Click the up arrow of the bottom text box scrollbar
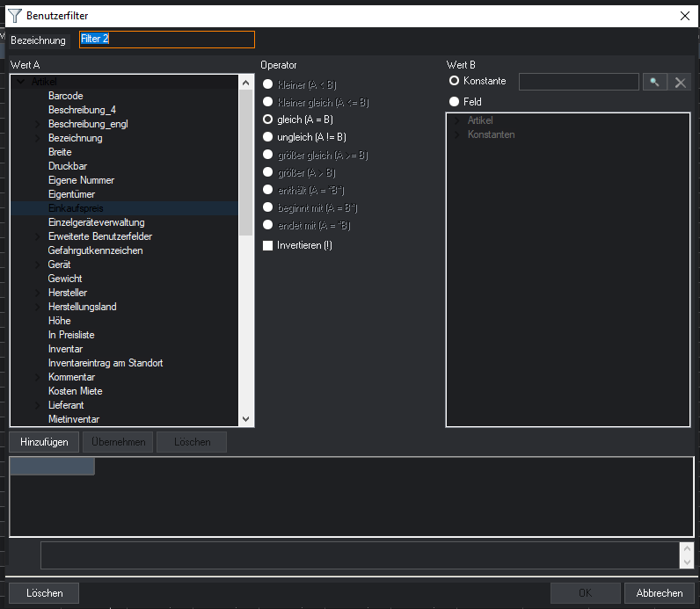This screenshot has width=700, height=609. pos(687,548)
